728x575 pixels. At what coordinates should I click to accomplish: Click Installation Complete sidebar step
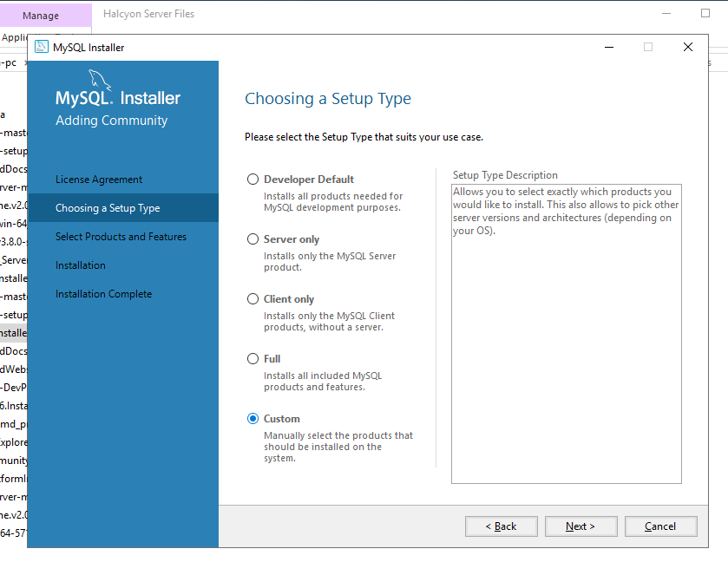pos(103,294)
